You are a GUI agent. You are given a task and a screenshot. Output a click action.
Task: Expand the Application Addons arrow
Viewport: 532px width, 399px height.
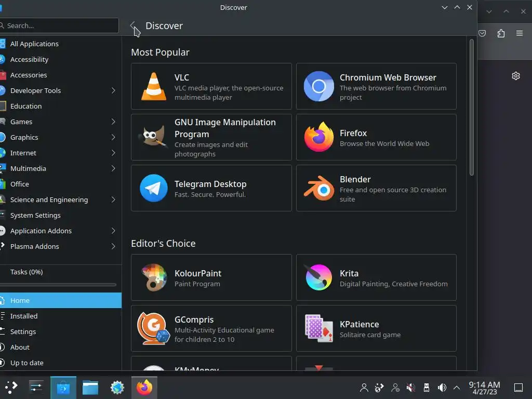coord(113,231)
